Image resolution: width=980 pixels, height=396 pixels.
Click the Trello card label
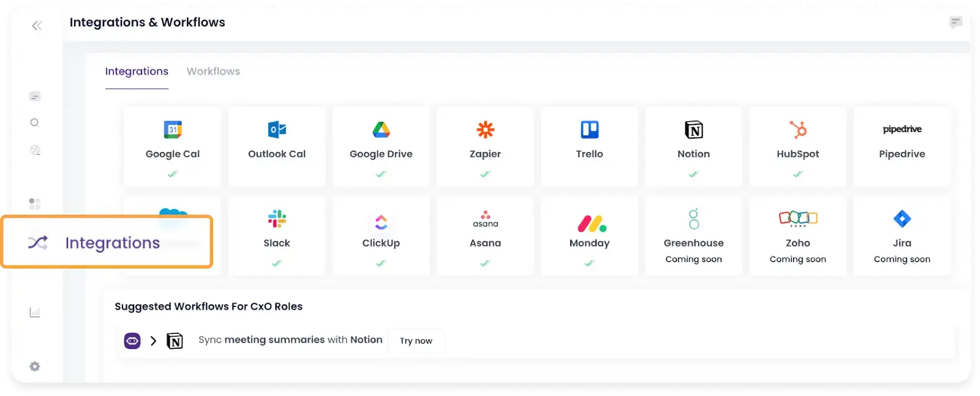click(589, 154)
